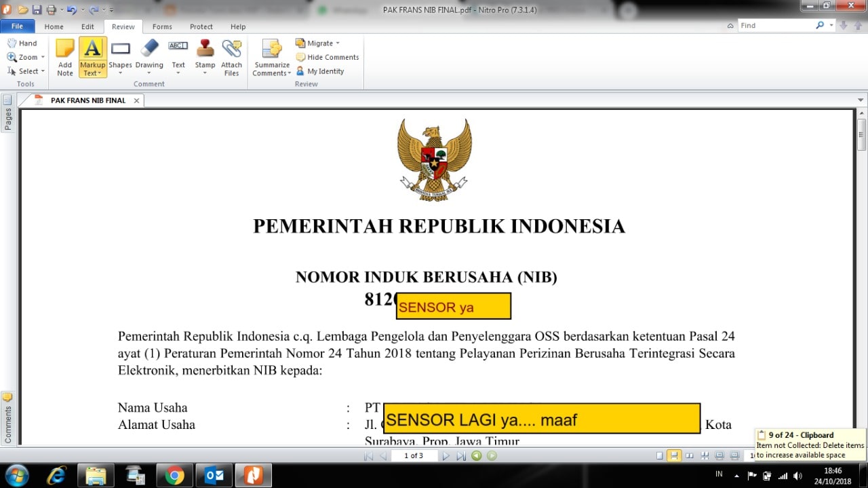
Task: Click the Migrate comments option
Action: point(318,43)
